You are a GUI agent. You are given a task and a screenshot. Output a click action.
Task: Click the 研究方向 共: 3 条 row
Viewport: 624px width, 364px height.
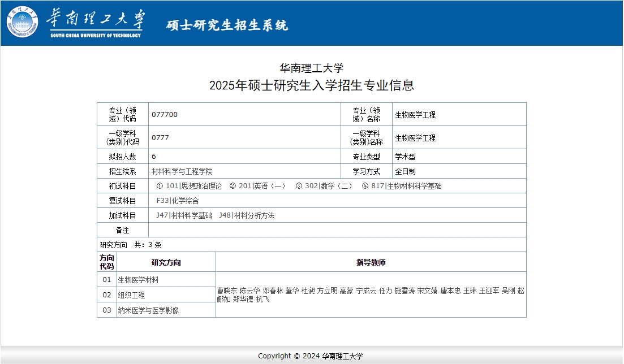click(312, 245)
